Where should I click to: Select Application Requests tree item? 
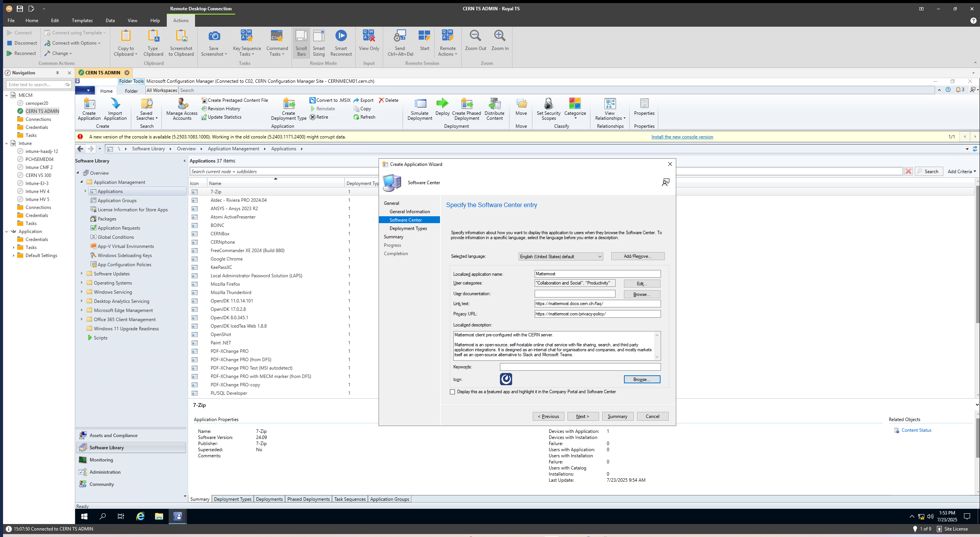point(119,228)
